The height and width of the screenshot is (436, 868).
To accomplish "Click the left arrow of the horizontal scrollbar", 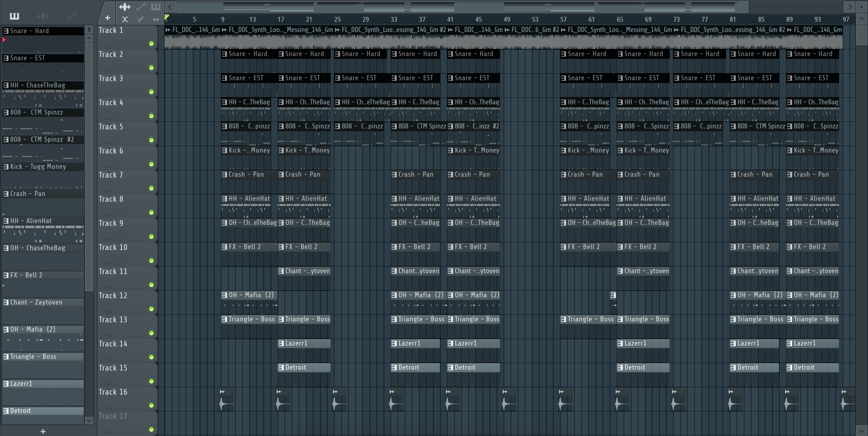I will click(x=170, y=7).
